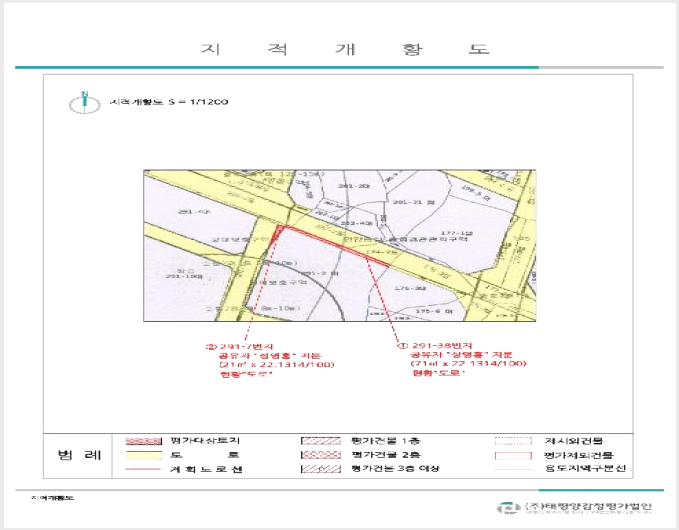
Task: Click the north compass icon
Action: (x=85, y=103)
